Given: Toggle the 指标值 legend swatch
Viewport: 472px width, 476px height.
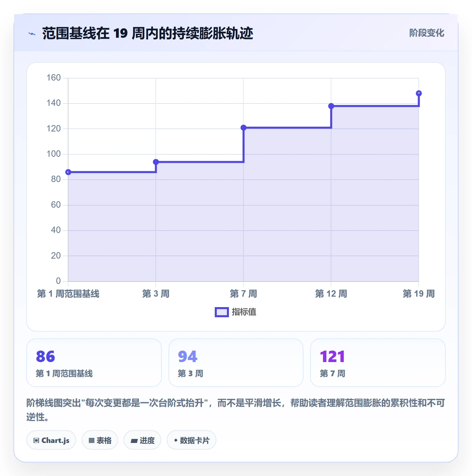Looking at the screenshot, I should pos(222,312).
